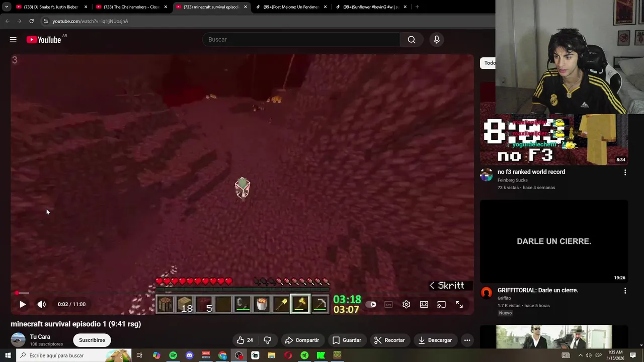Open Task View in taskbar
Screen dimensions: 644x362
click(139, 355)
